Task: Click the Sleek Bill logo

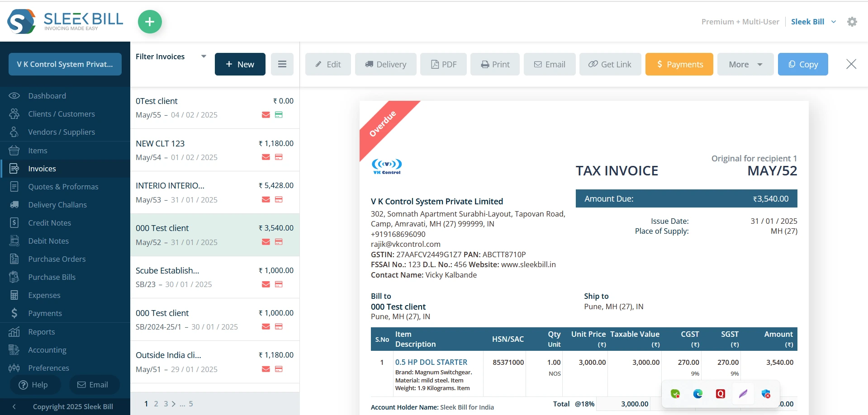Action: [x=66, y=21]
